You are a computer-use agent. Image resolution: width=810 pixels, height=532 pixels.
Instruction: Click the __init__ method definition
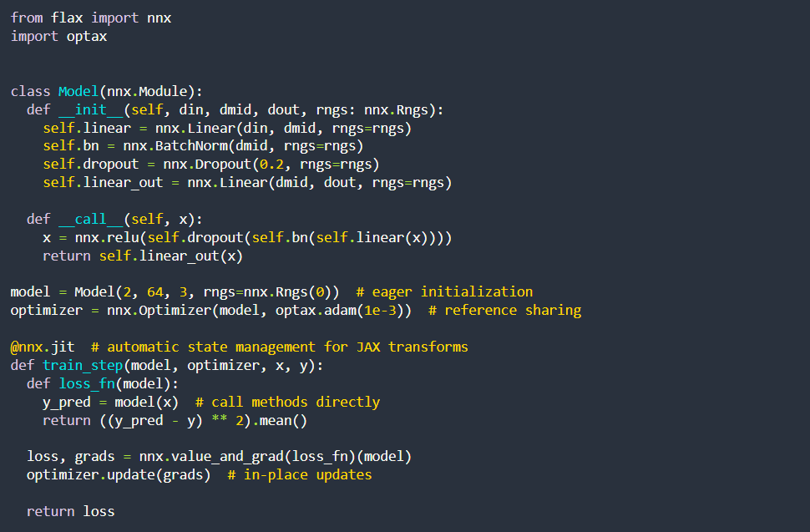point(91,109)
